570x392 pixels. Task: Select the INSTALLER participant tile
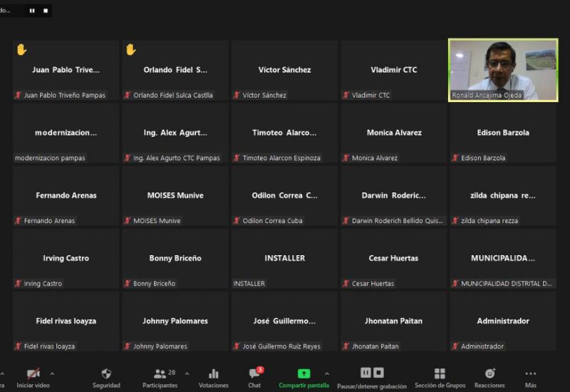(x=284, y=258)
